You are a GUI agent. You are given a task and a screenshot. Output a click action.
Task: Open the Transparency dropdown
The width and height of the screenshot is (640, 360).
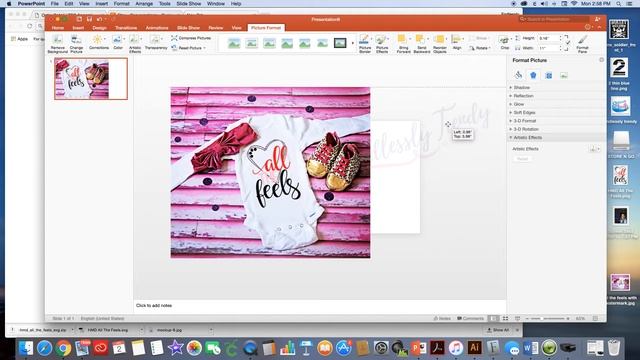tap(156, 43)
